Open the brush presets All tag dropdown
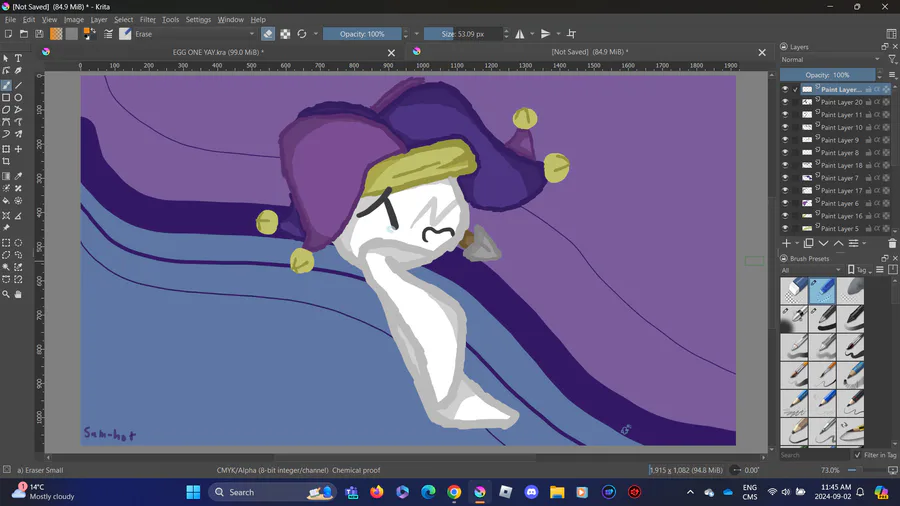The width and height of the screenshot is (900, 506). pos(811,270)
